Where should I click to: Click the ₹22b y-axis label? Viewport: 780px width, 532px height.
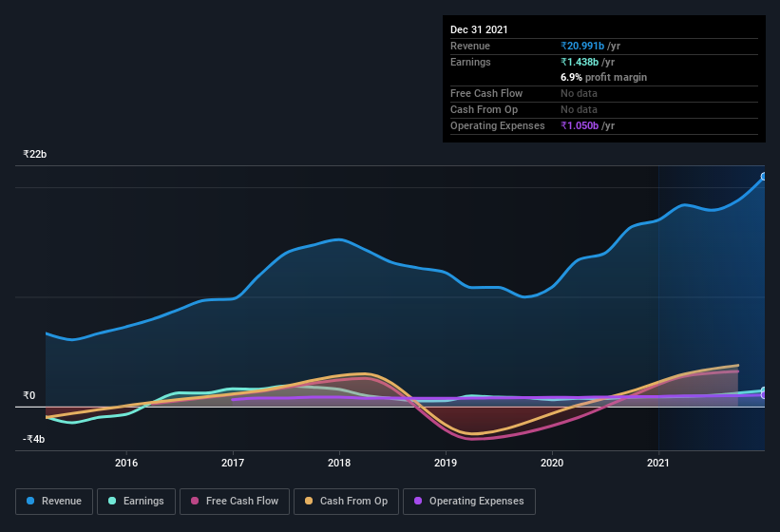click(x=35, y=154)
